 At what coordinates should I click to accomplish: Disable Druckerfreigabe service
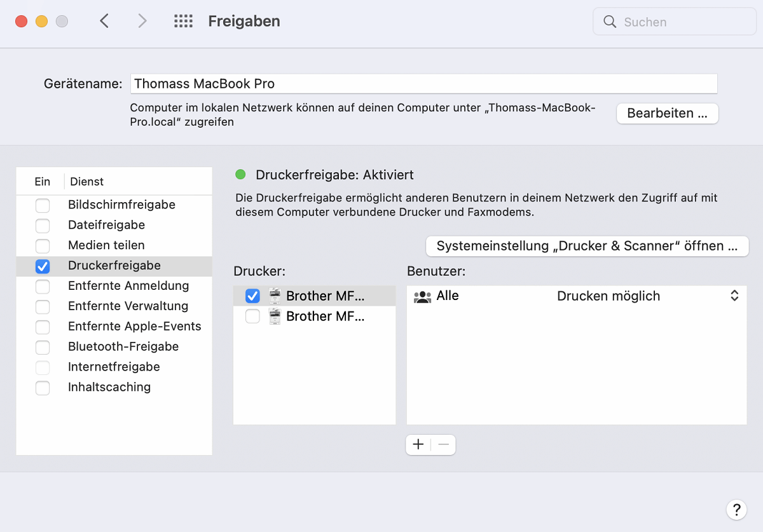42,266
